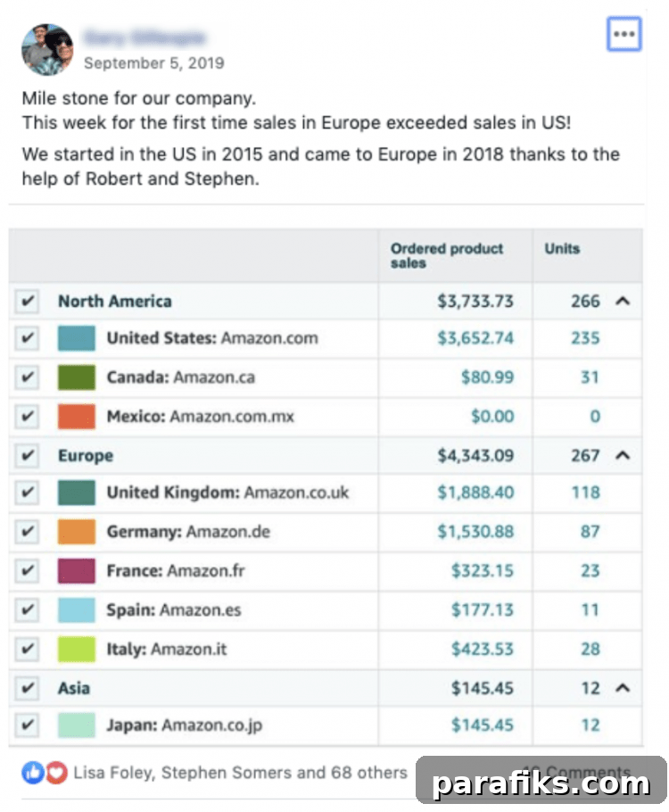
Task: Click the September 5, 2019 timestamp
Action: [153, 63]
